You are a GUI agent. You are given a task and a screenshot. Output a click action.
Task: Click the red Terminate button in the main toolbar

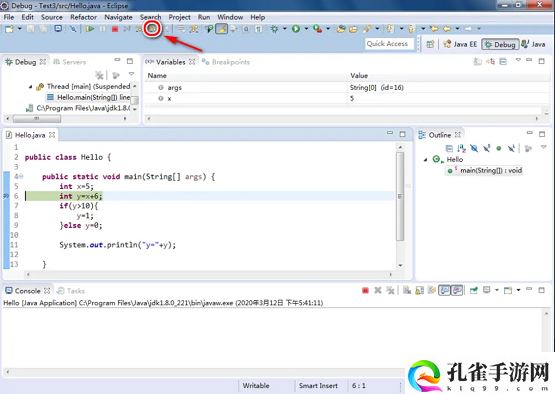[115, 29]
